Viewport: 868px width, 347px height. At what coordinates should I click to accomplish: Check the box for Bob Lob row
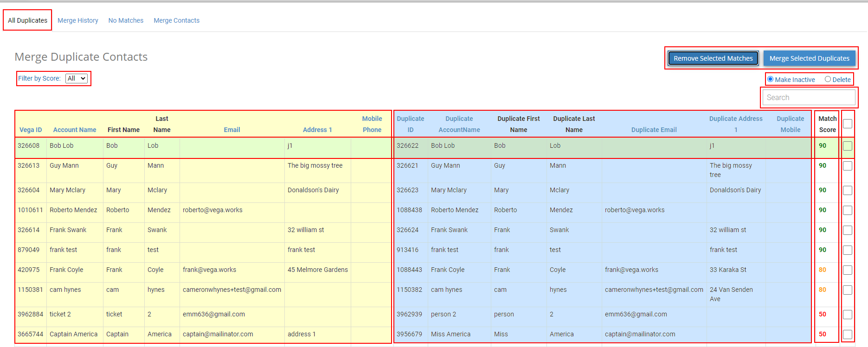tap(848, 146)
